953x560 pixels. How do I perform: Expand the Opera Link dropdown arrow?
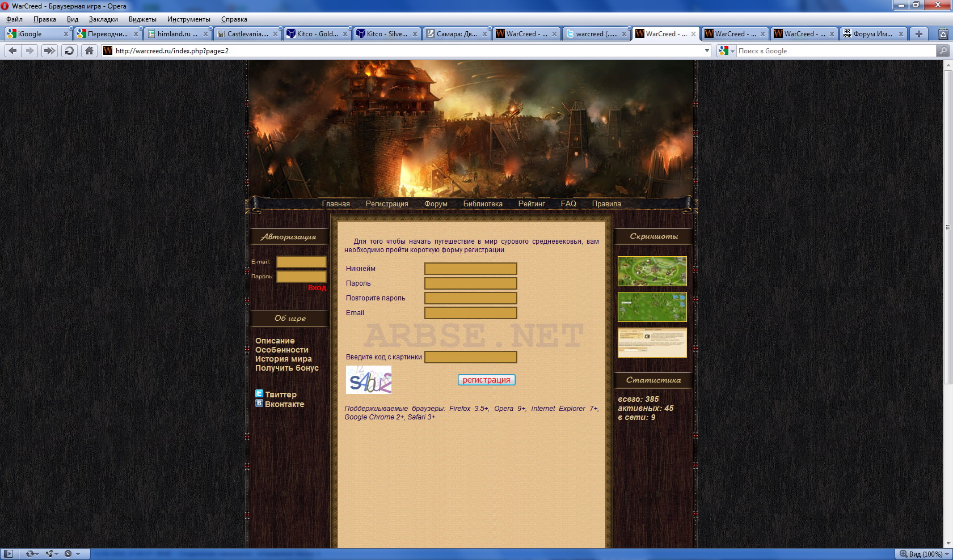[37, 554]
